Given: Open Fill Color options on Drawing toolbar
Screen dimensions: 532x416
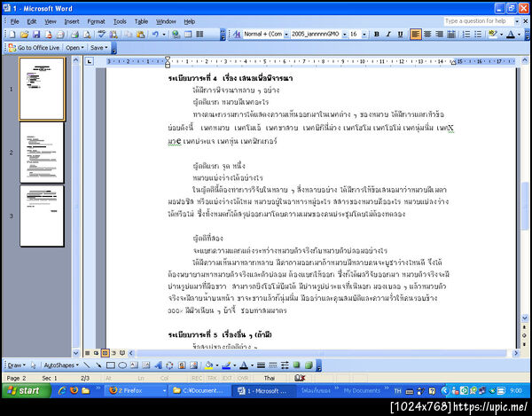Looking at the screenshot, I should [209, 365].
